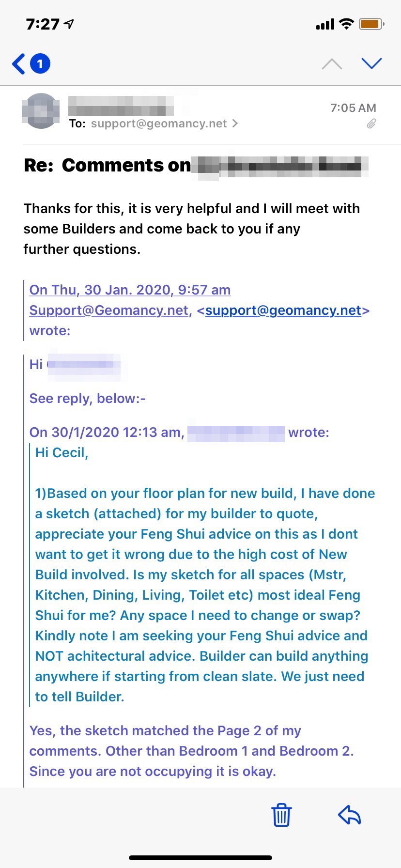Tap the reply arrow icon
This screenshot has height=868, width=401.
click(350, 814)
